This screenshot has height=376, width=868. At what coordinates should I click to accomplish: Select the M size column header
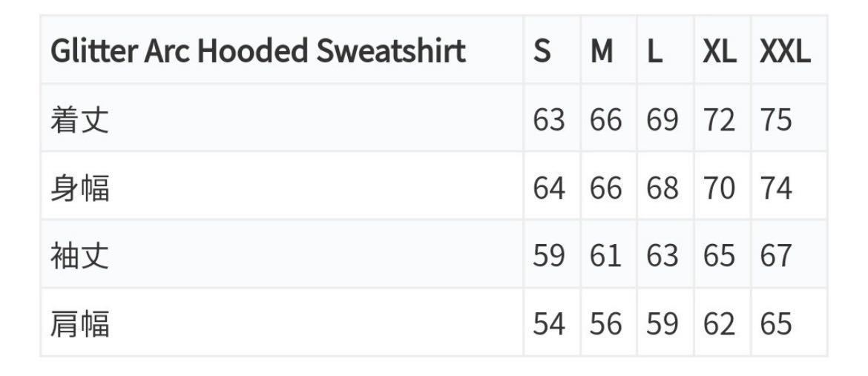pos(602,51)
